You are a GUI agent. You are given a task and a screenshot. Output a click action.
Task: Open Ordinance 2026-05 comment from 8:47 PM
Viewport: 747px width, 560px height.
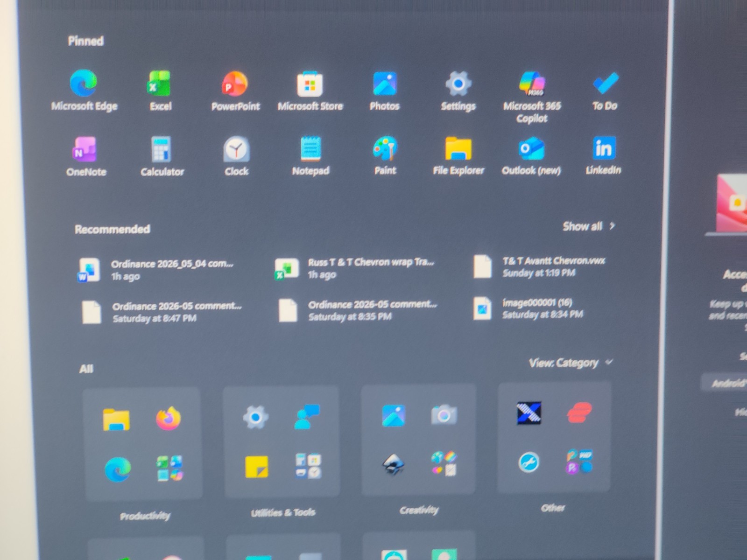(162, 312)
